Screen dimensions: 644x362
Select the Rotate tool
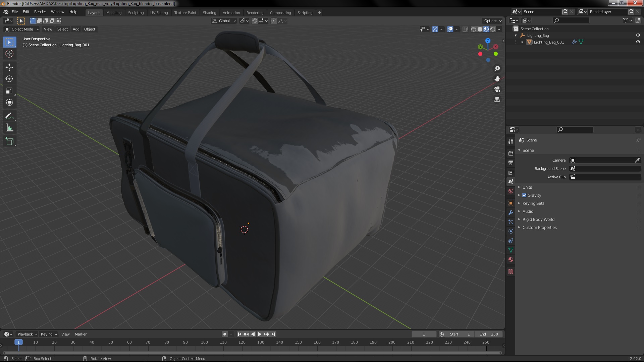click(x=9, y=79)
